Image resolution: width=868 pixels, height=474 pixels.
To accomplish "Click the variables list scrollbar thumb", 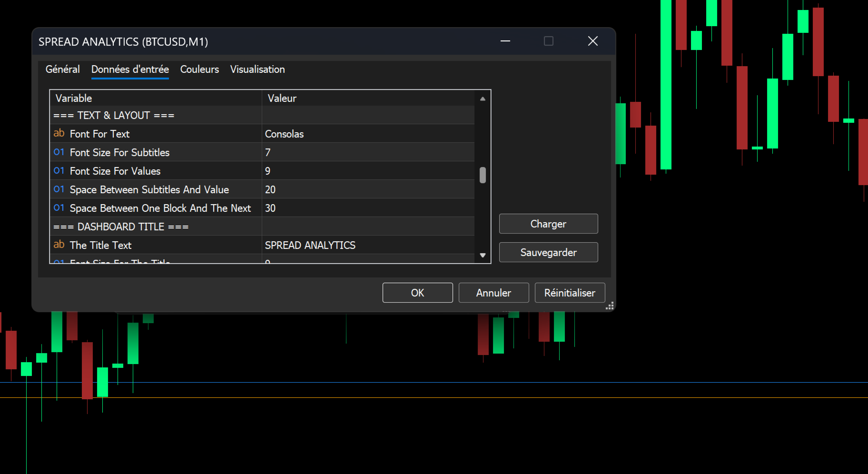I will pyautogui.click(x=483, y=175).
